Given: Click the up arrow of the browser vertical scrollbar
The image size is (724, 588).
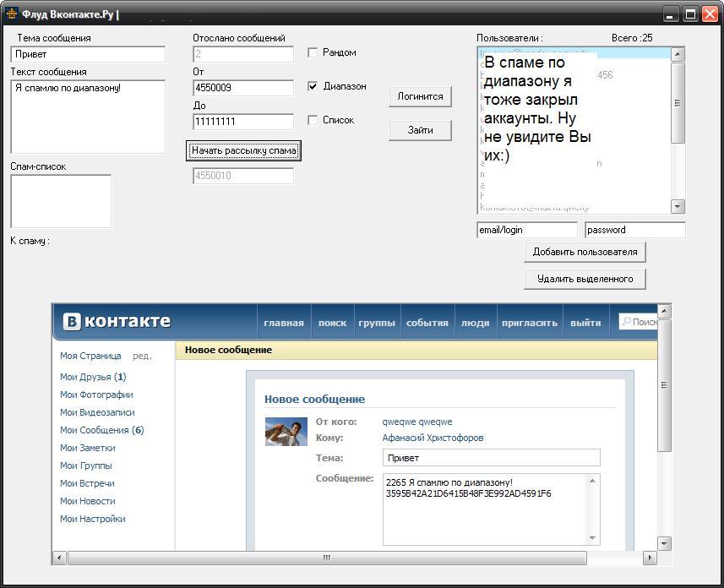Looking at the screenshot, I should [664, 311].
